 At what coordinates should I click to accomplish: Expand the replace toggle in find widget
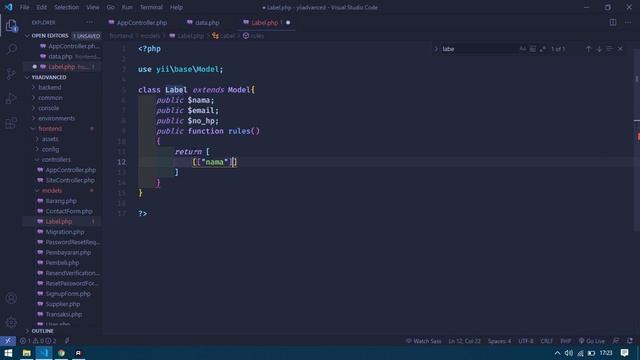point(436,49)
